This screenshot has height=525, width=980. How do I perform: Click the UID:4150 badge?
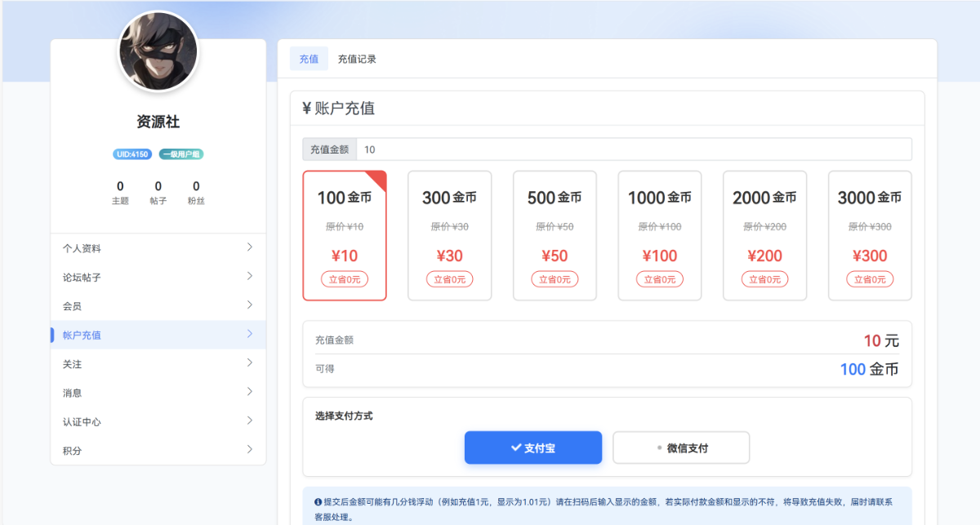pyautogui.click(x=132, y=154)
